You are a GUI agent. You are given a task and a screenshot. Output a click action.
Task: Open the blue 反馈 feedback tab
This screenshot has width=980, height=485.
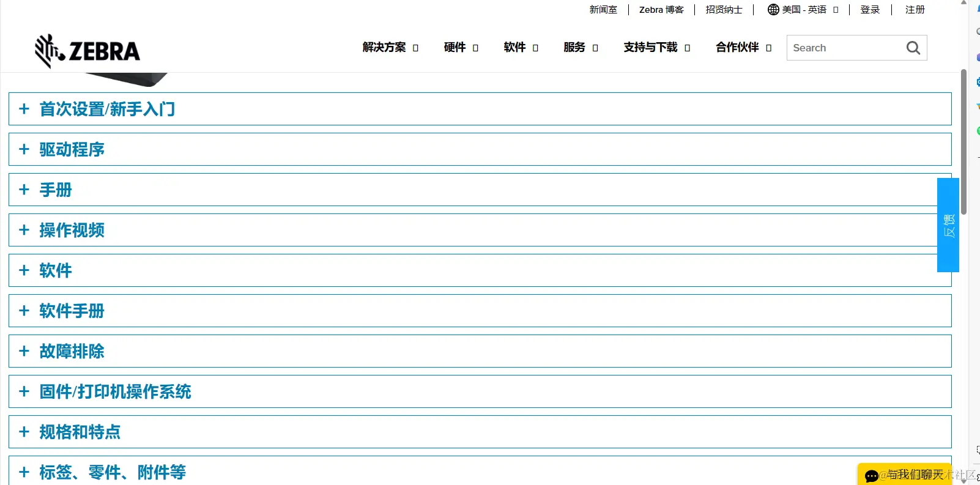point(948,225)
